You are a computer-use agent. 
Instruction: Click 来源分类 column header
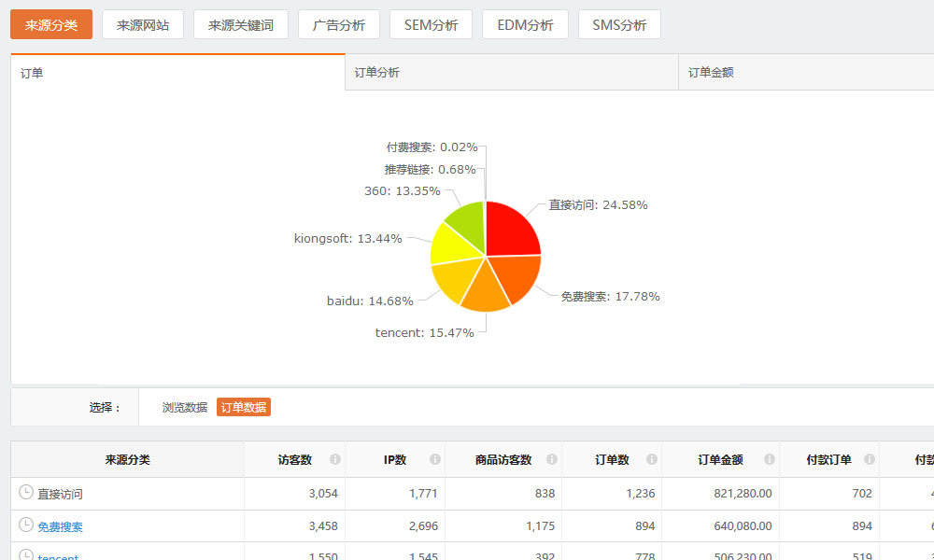(127, 459)
